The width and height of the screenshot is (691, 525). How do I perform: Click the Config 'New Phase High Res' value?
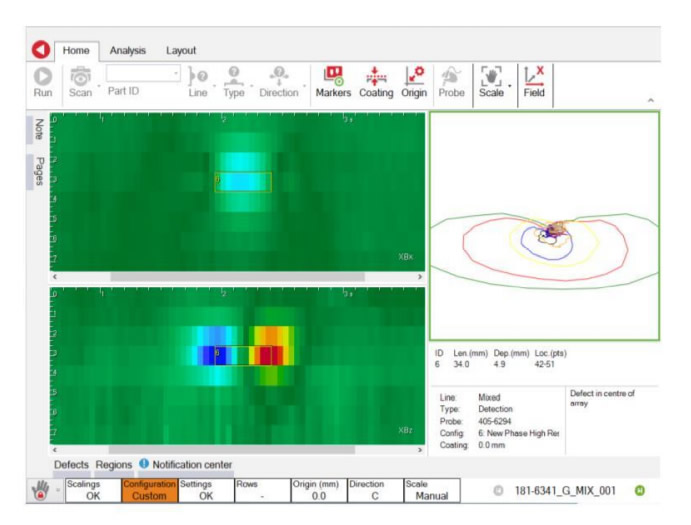(519, 433)
